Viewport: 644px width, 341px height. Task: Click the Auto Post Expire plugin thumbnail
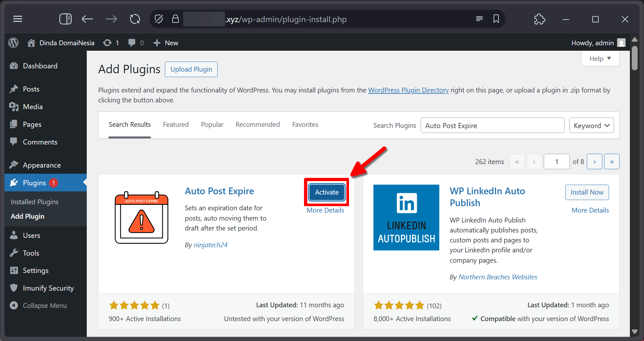pos(142,217)
